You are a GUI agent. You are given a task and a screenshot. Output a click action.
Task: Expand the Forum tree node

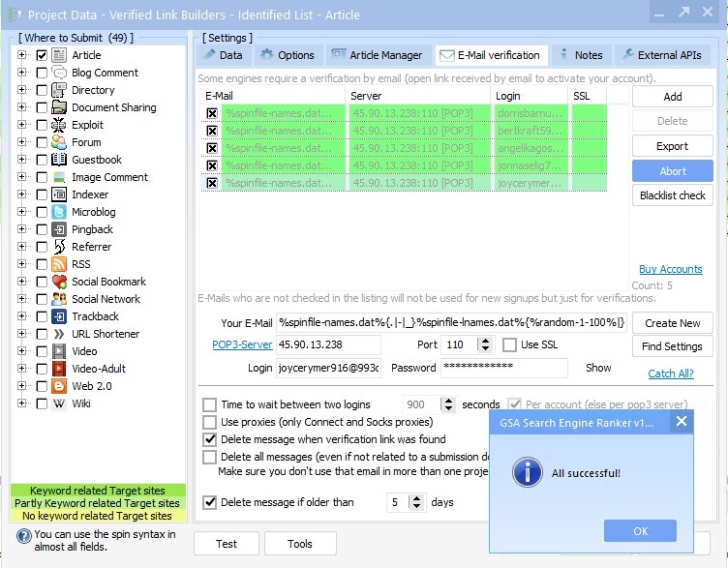[21, 142]
